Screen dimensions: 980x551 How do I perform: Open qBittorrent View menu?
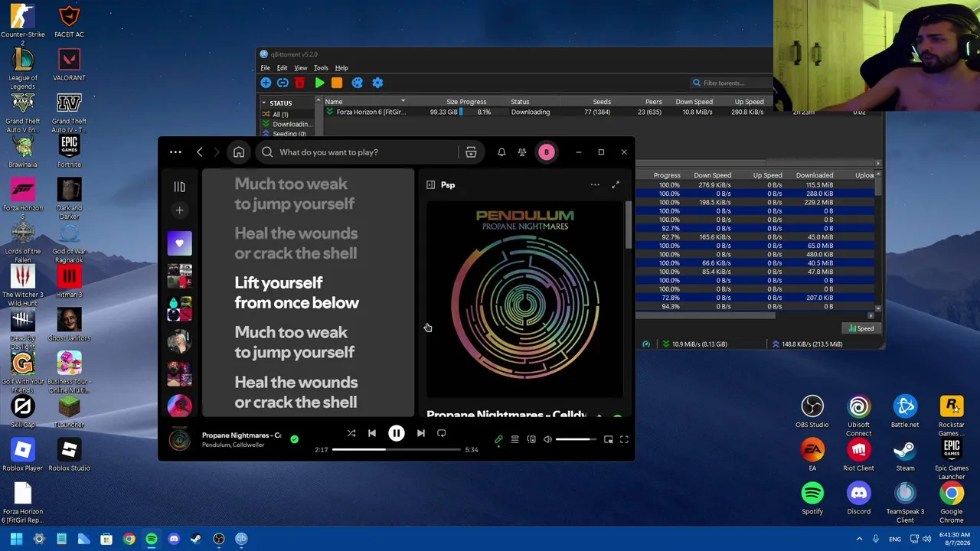(301, 68)
